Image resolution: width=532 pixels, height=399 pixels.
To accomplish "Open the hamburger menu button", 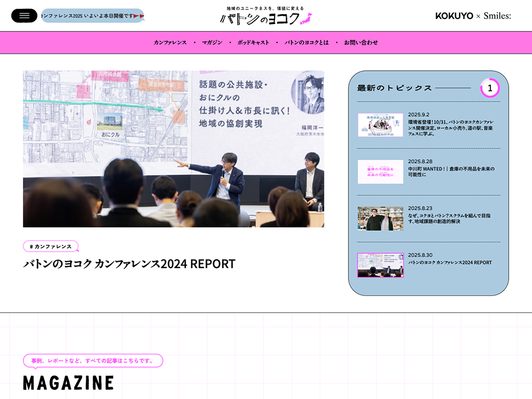I will point(24,16).
